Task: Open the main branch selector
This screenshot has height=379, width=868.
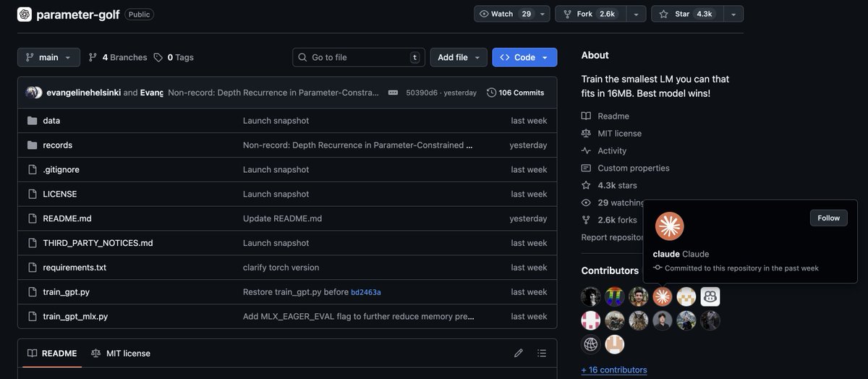Action: pos(48,57)
